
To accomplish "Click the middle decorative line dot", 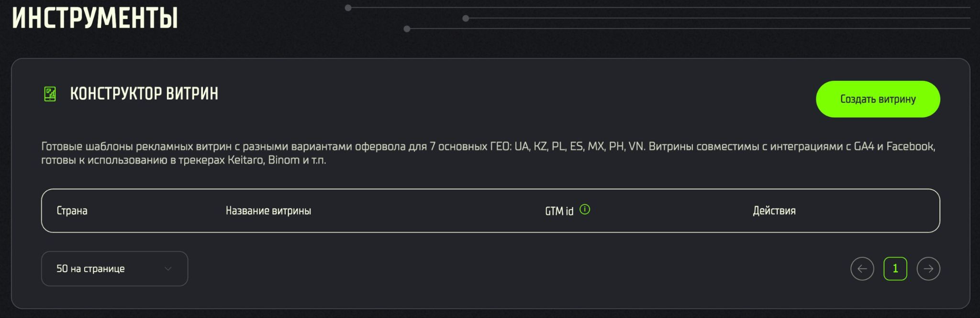I will point(466,18).
